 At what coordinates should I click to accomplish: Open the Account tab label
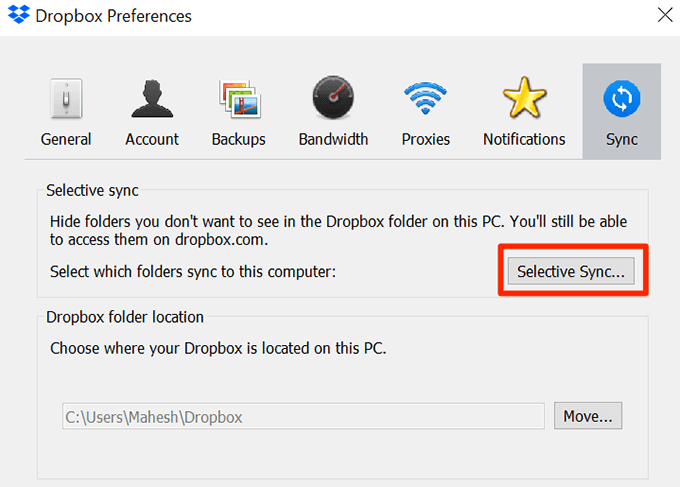(x=152, y=139)
